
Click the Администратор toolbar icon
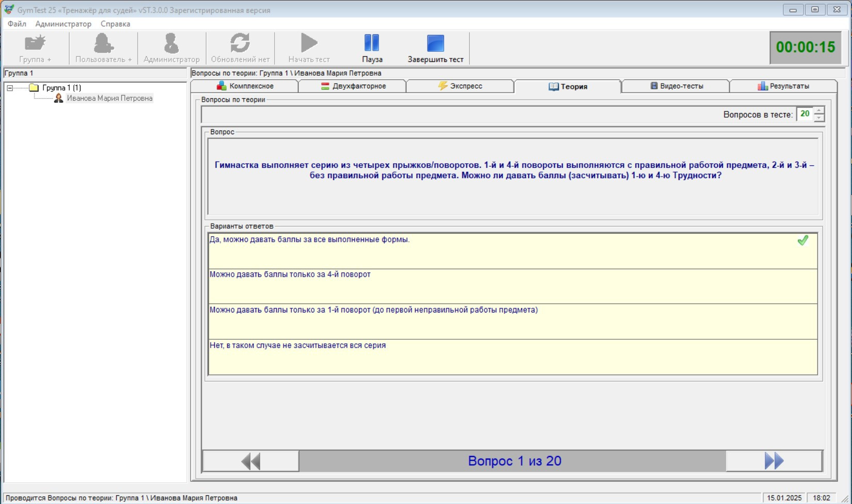tap(171, 43)
